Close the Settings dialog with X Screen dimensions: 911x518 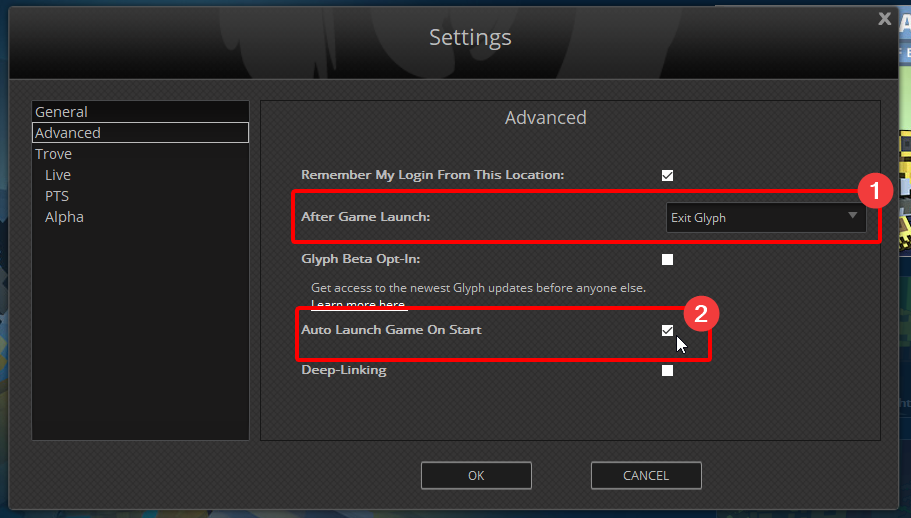[884, 19]
